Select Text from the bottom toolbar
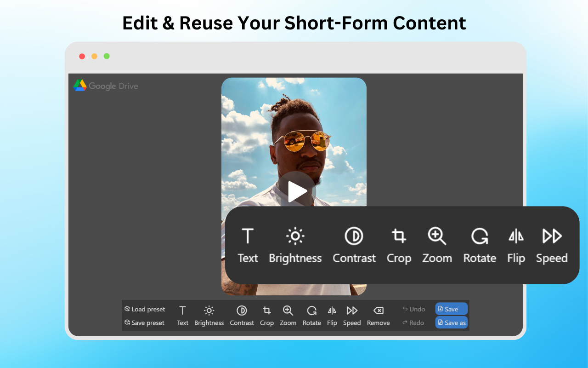Viewport: 588px width, 368px height. coord(182,315)
